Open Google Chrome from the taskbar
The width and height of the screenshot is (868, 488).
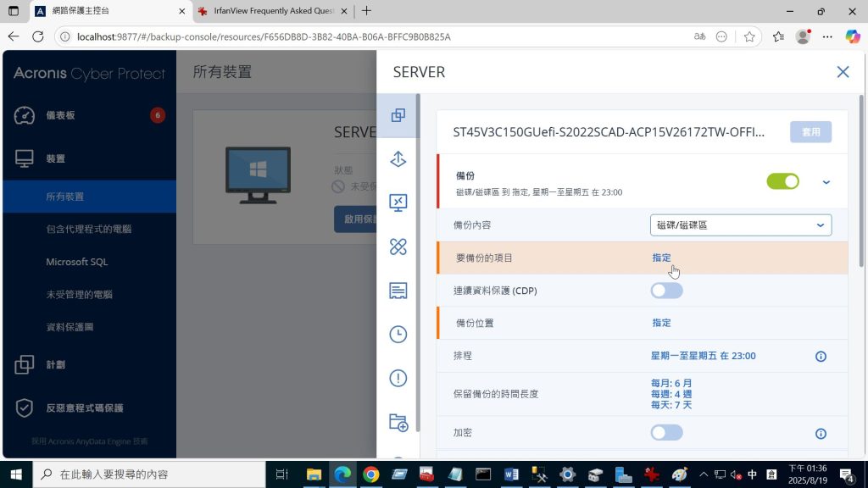pyautogui.click(x=370, y=474)
